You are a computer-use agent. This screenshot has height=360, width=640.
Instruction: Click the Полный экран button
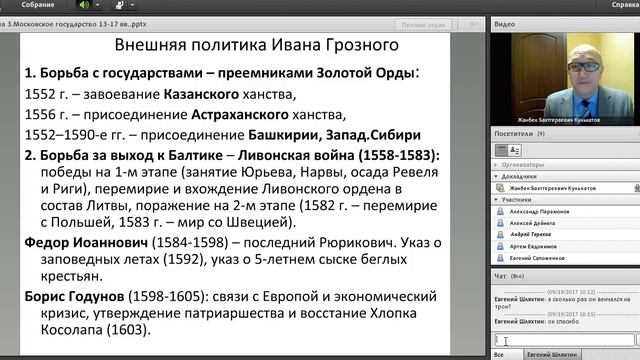pos(423,25)
